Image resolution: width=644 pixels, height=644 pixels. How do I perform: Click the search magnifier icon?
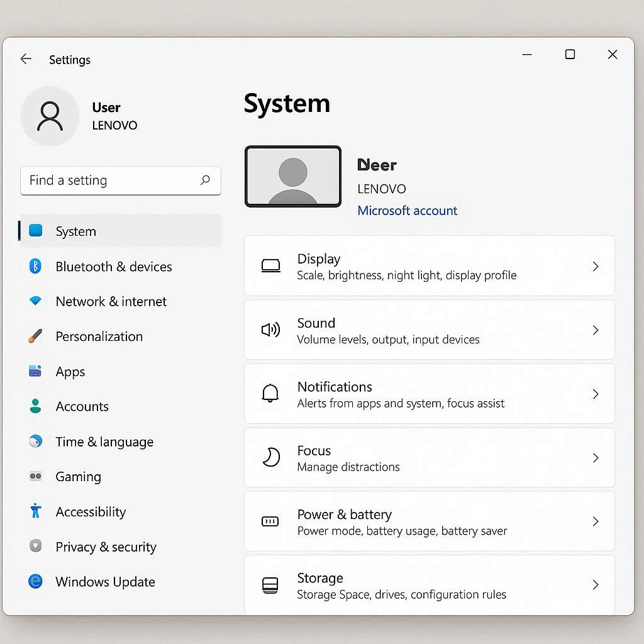[x=205, y=180]
